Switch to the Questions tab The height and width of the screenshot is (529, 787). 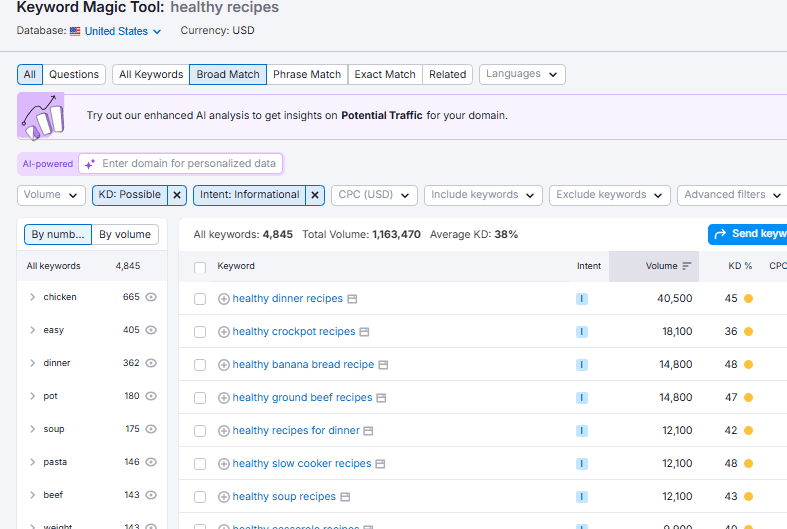pyautogui.click(x=74, y=75)
